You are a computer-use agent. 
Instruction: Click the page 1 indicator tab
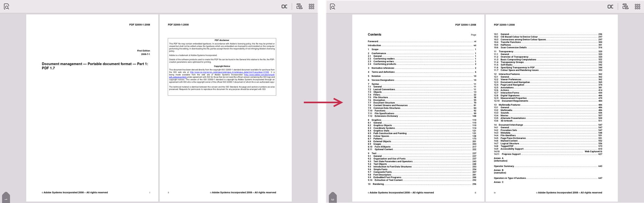tap(6, 198)
